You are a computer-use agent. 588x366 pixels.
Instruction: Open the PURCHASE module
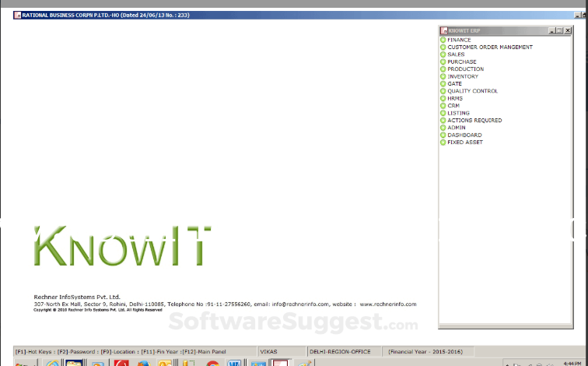462,62
